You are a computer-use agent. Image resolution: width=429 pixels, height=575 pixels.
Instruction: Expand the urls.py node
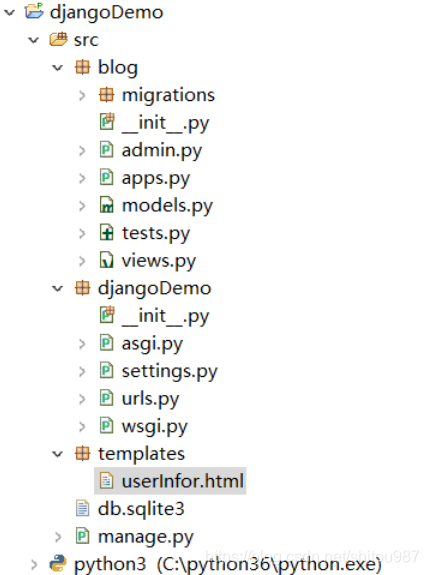pyautogui.click(x=82, y=399)
